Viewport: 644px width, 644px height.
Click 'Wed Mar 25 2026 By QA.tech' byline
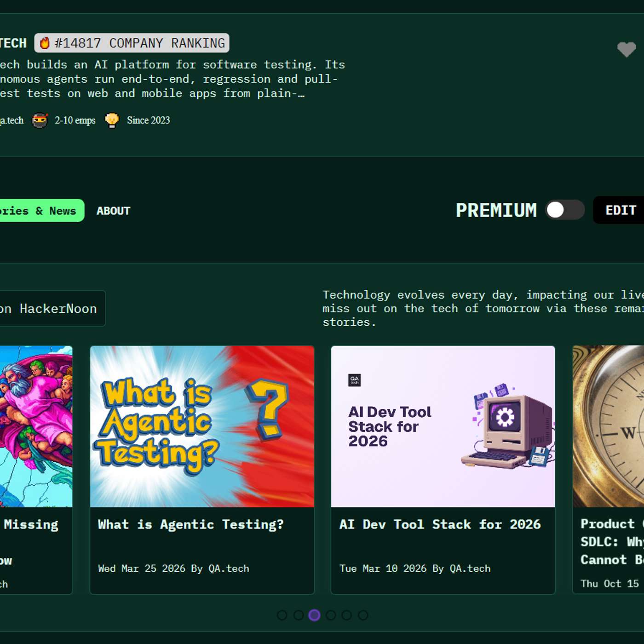tap(173, 569)
